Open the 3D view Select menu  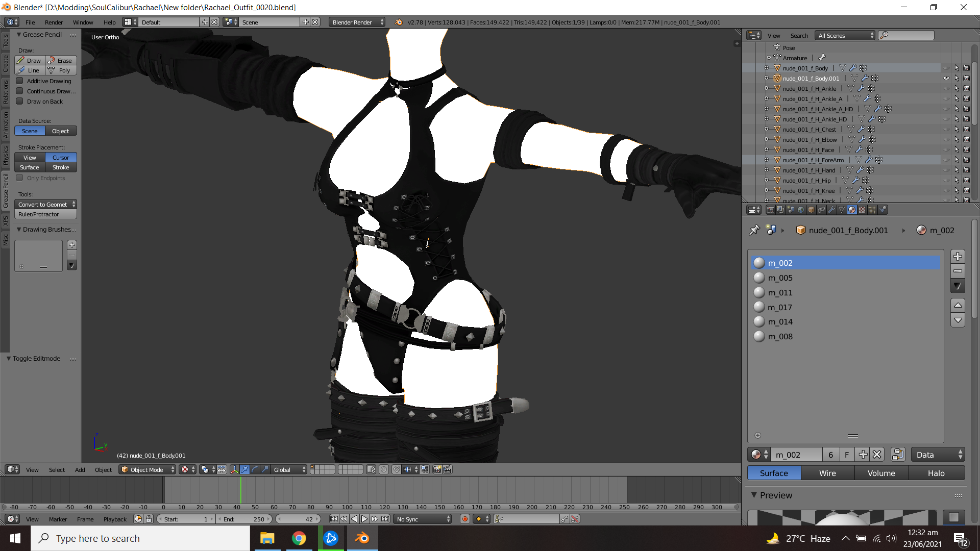[x=57, y=469]
